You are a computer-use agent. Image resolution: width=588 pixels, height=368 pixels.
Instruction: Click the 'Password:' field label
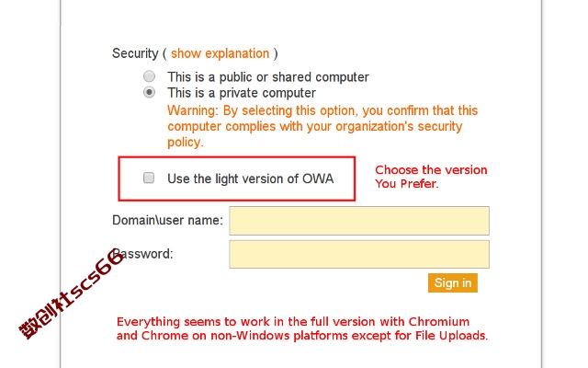click(142, 254)
